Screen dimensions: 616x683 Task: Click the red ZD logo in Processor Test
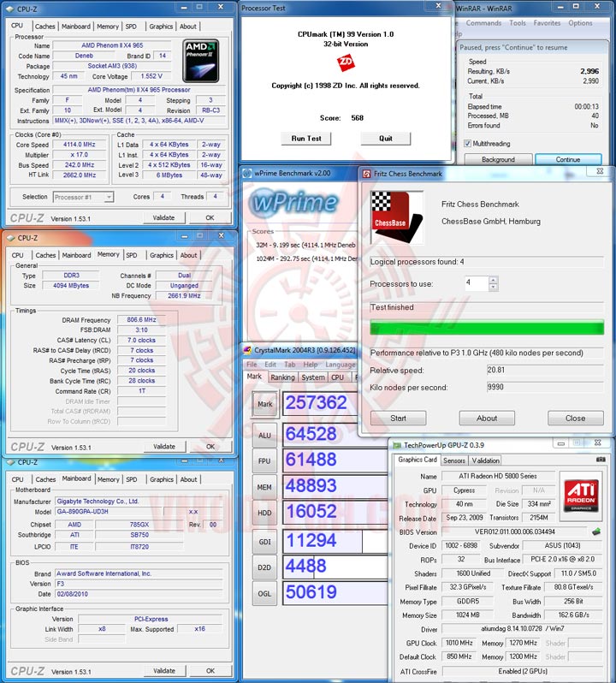[346, 62]
